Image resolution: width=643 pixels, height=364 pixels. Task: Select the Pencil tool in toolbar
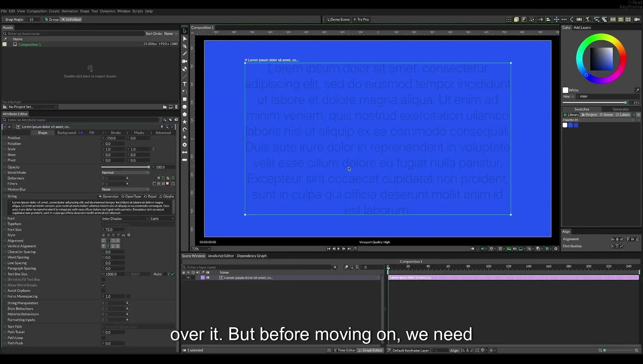point(185,54)
